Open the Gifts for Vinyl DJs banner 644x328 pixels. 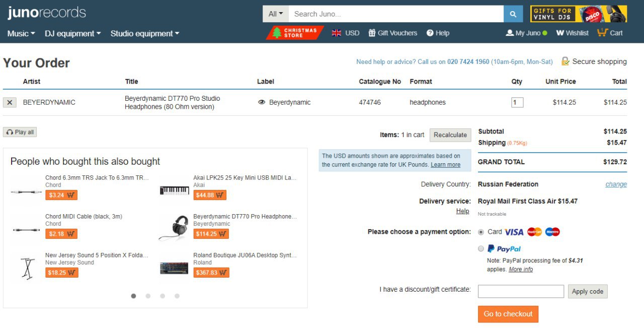tap(579, 14)
